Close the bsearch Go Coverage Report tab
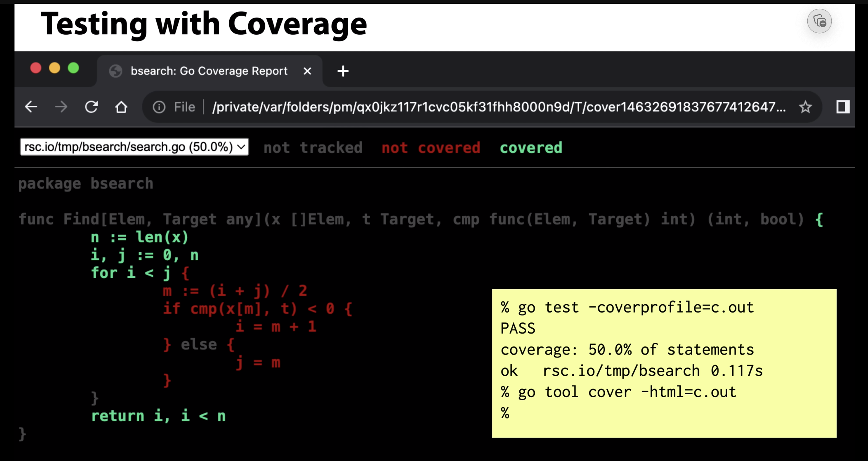This screenshot has width=868, height=461. pos(307,71)
